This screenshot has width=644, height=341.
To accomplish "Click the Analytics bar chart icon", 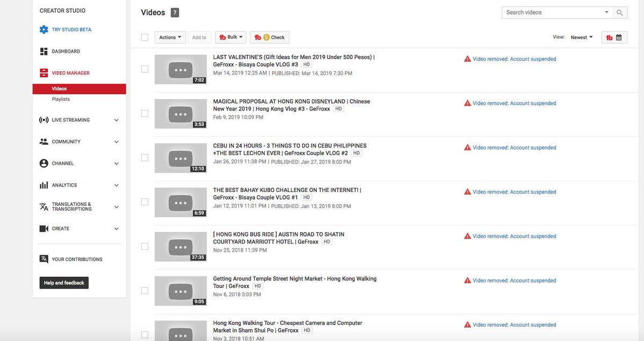I will (x=44, y=185).
